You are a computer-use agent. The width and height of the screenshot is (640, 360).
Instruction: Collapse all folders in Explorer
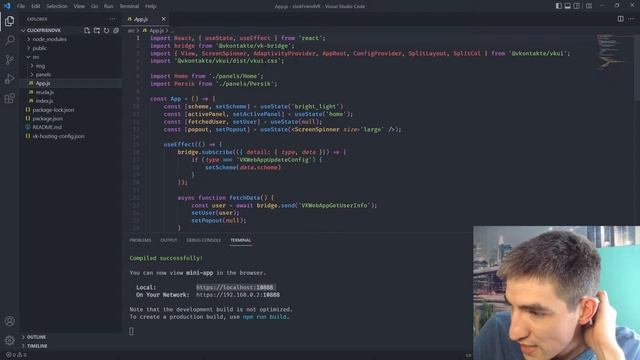click(116, 30)
